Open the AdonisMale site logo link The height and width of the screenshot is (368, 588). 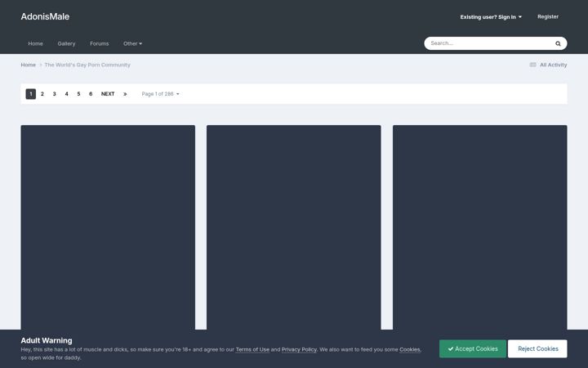(x=45, y=16)
